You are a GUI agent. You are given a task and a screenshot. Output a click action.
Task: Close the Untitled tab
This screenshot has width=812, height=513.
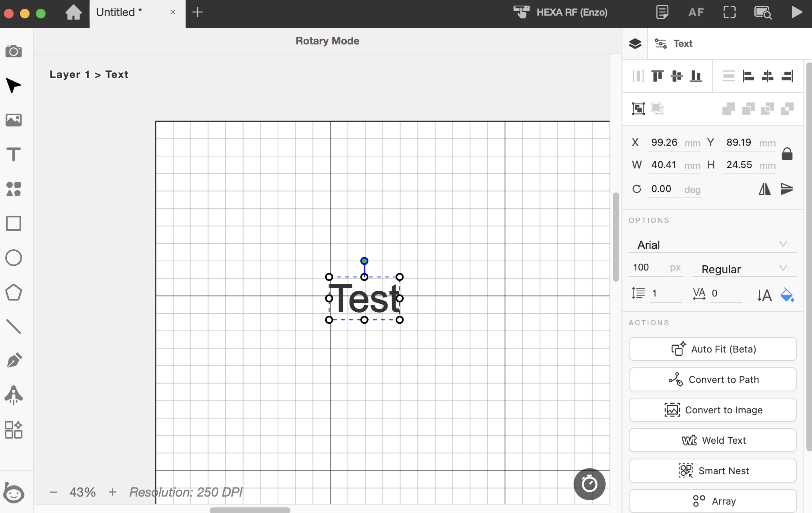point(173,12)
